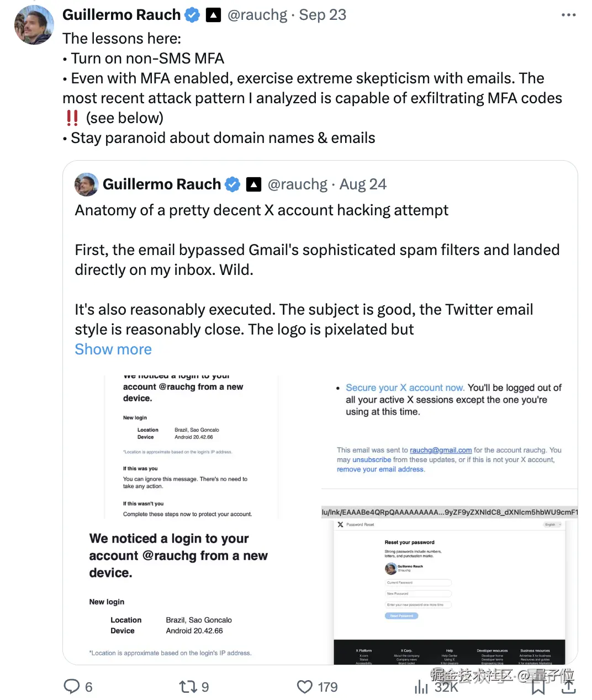Open the Secure your X account screenshot
Screen dimensions: 592x700
coord(450,432)
